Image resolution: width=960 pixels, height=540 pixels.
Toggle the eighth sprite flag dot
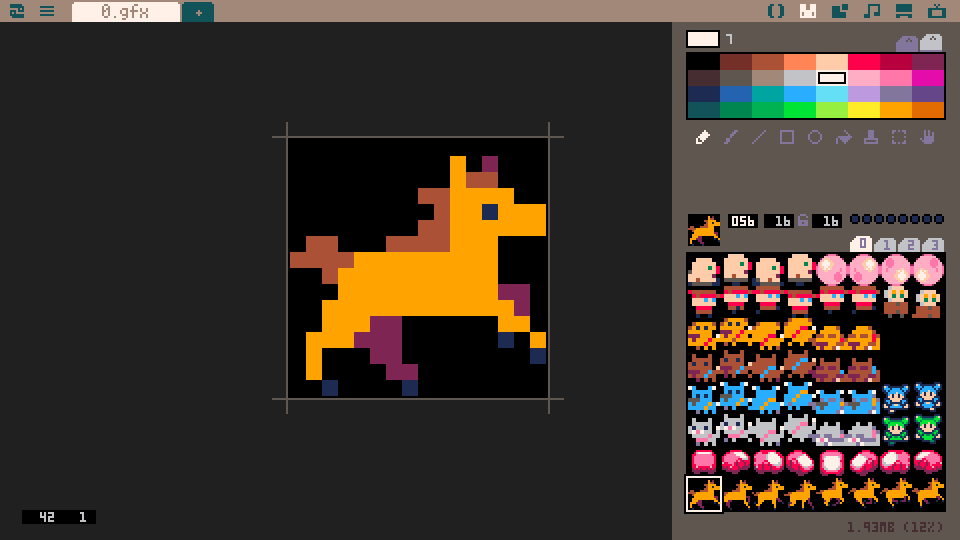click(939, 219)
